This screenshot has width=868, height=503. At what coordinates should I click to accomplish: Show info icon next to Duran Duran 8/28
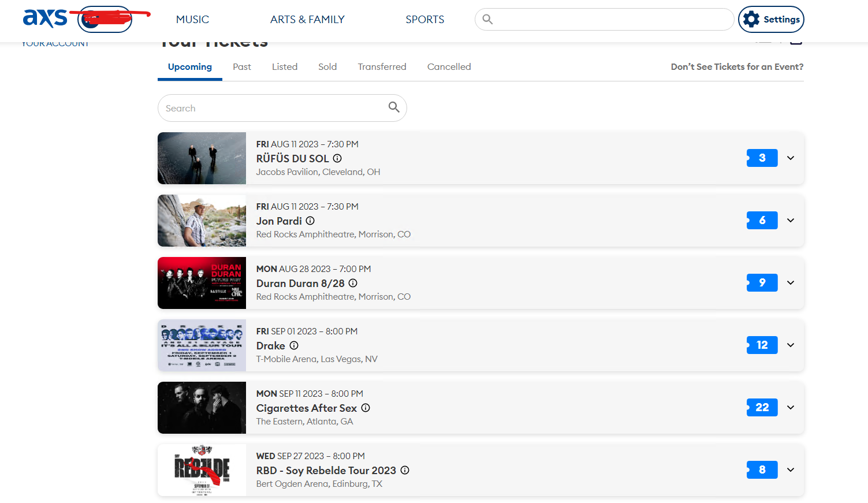click(x=353, y=283)
